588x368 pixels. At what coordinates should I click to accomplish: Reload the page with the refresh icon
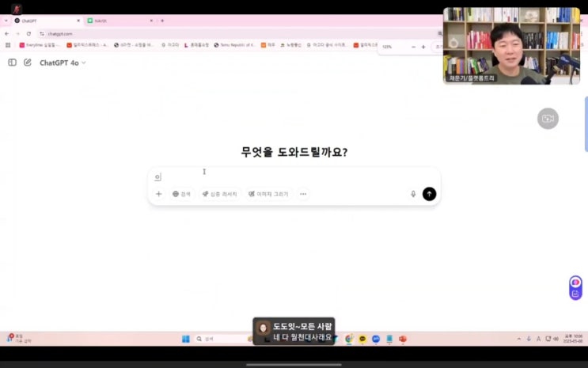pos(28,34)
